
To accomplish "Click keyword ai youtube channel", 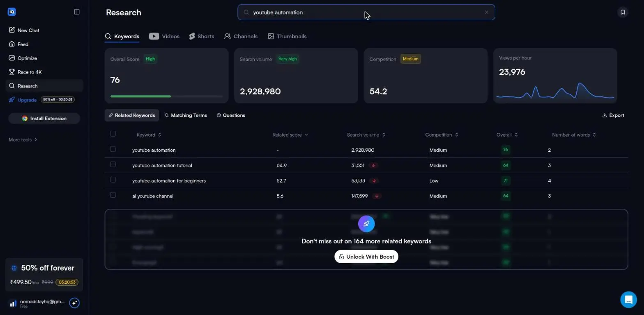I will pos(153,196).
